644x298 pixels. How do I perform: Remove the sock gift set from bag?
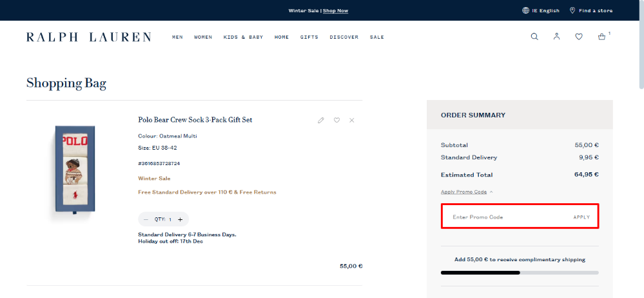(351, 120)
